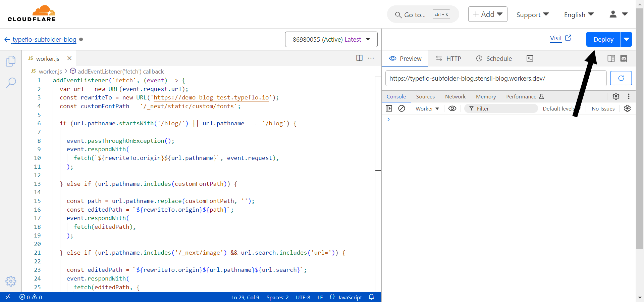Image resolution: width=644 pixels, height=302 pixels.
Task: Click the Deploy button
Action: (603, 39)
